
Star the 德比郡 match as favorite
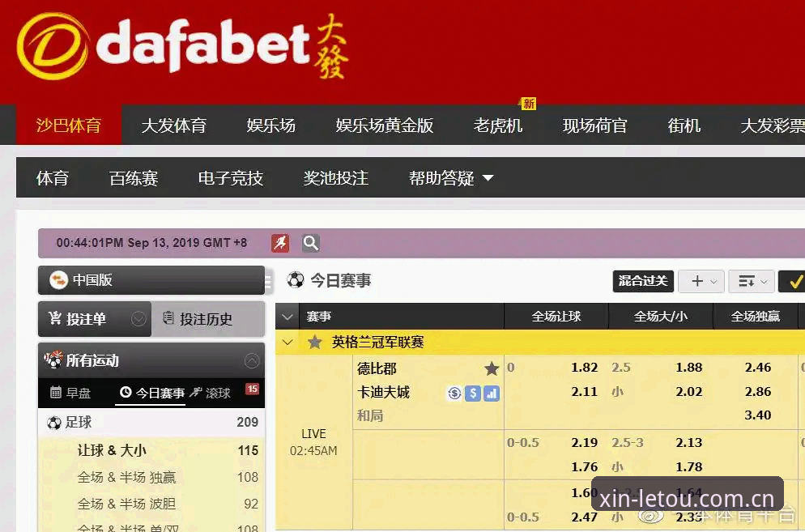(492, 368)
